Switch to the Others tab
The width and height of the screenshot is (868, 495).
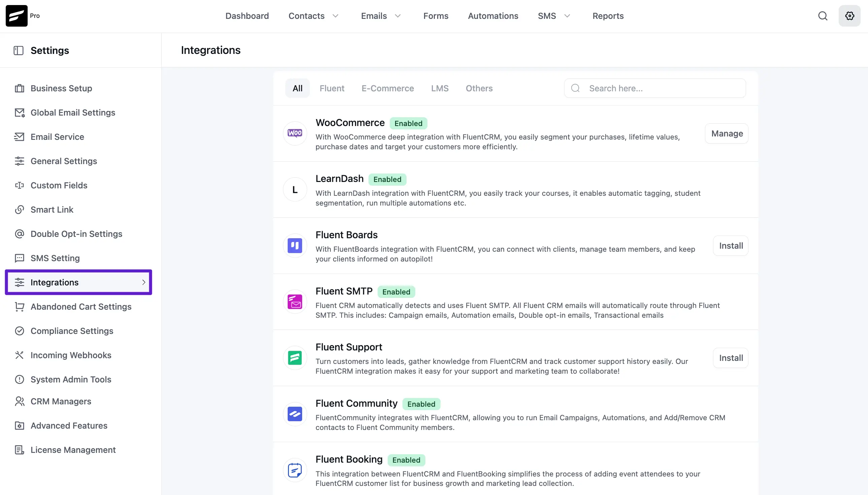pos(479,88)
